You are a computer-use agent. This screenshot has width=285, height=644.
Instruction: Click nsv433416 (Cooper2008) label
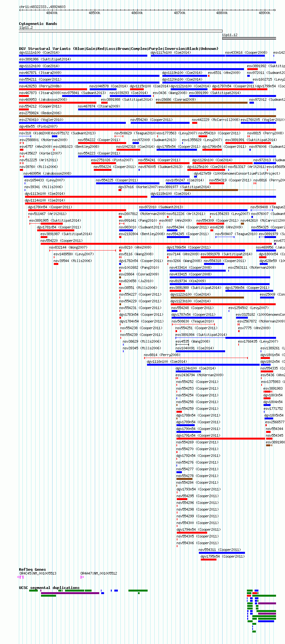coord(246,52)
